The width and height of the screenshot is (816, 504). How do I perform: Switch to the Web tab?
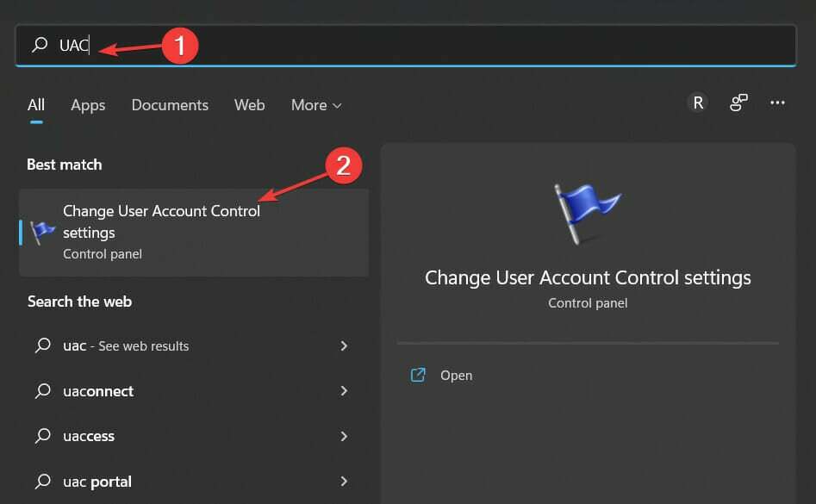(249, 105)
